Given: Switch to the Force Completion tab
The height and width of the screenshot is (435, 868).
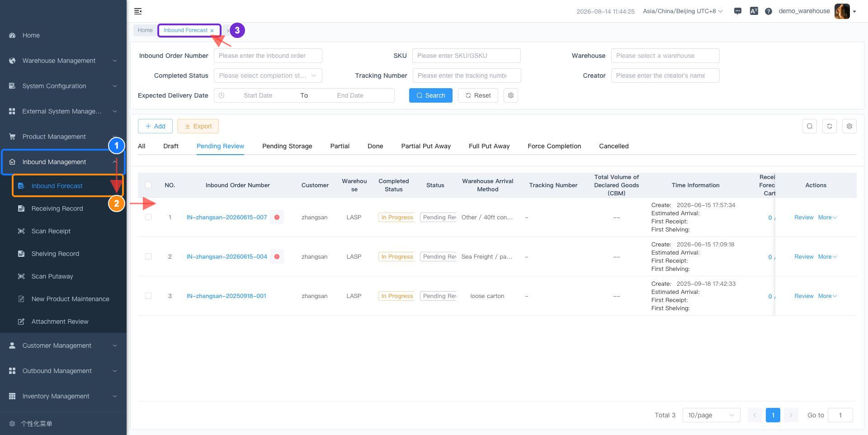Looking at the screenshot, I should click(554, 146).
